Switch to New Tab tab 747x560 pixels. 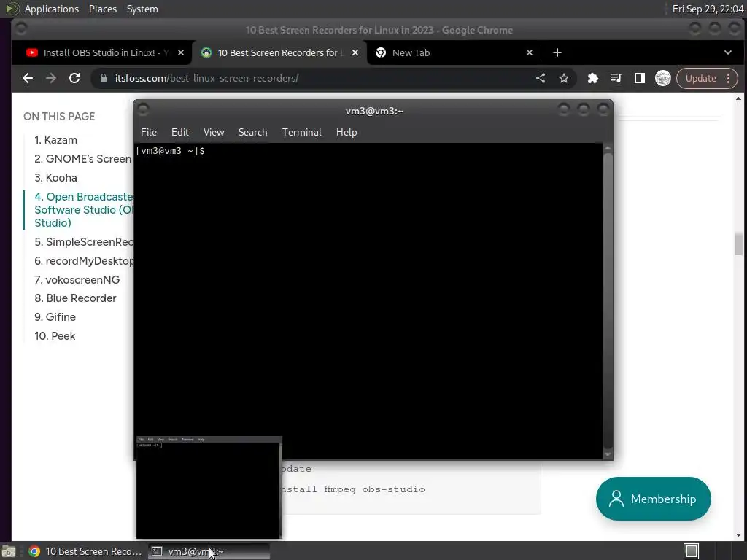click(x=452, y=52)
